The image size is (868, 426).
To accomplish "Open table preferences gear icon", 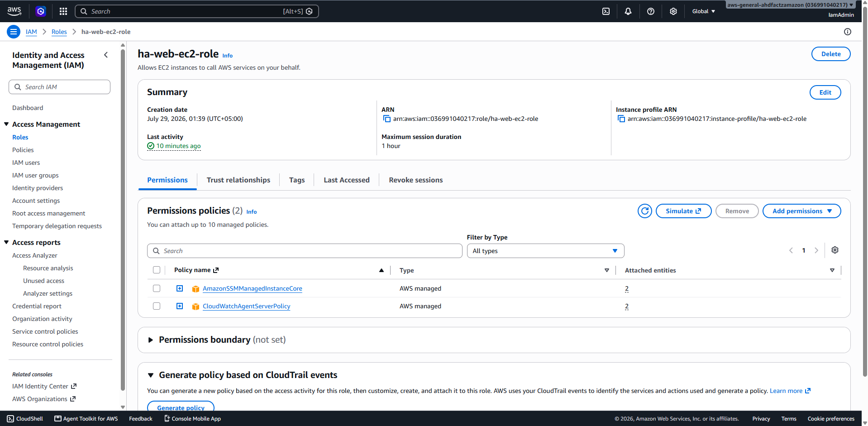I will tap(835, 250).
